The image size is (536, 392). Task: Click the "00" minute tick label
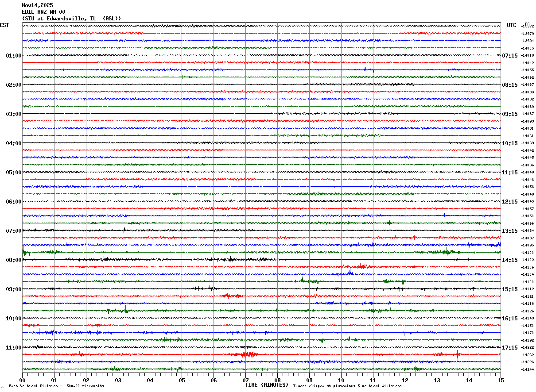click(22, 380)
